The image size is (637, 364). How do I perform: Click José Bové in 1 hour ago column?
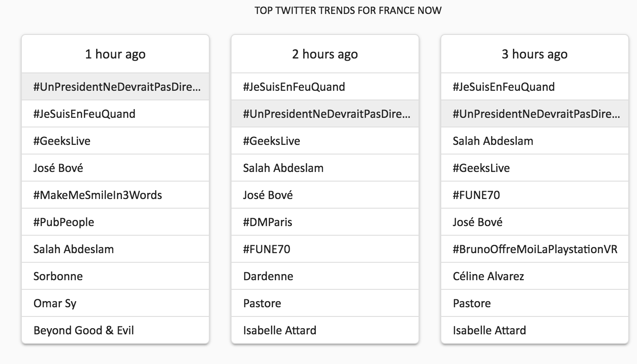point(58,168)
